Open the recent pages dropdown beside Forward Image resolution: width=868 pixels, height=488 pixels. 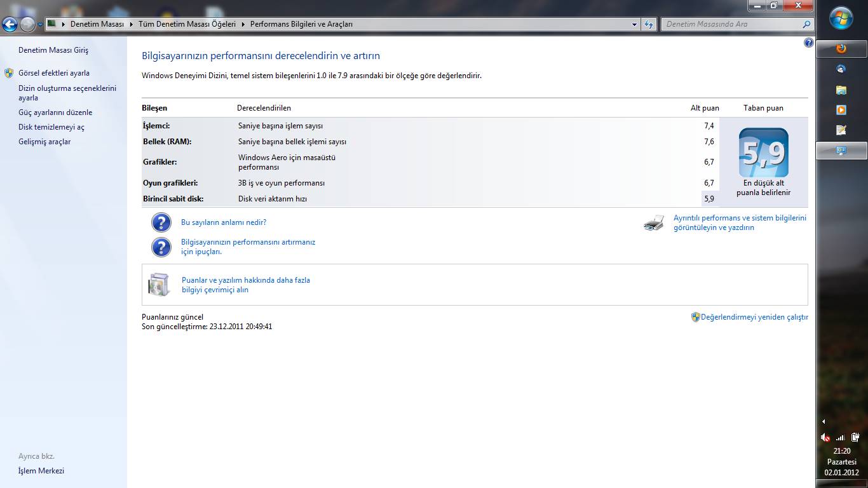click(x=40, y=25)
